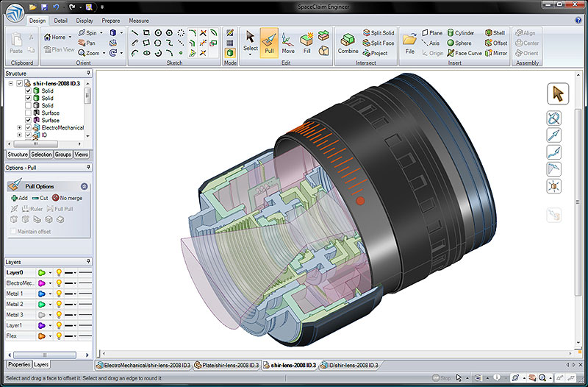Select the Pull tool in the ribbon
Image resolution: width=588 pixels, height=387 pixels.
(x=269, y=43)
